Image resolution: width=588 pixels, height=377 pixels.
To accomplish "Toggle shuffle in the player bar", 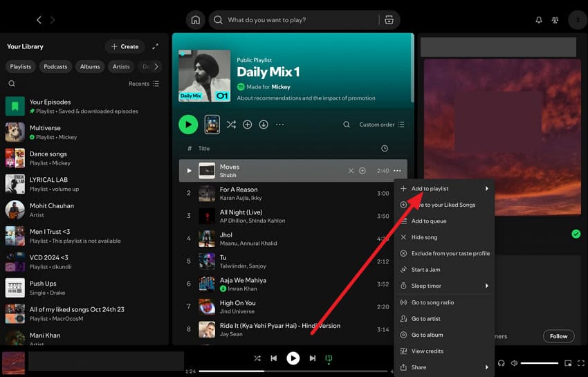I will coord(257,358).
